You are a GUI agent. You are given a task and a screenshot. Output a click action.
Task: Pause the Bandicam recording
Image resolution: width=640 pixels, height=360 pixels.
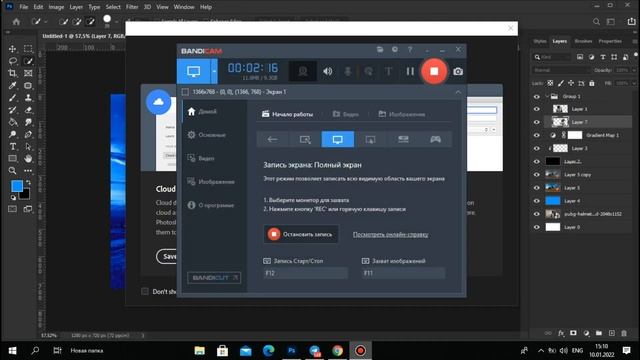click(x=410, y=71)
